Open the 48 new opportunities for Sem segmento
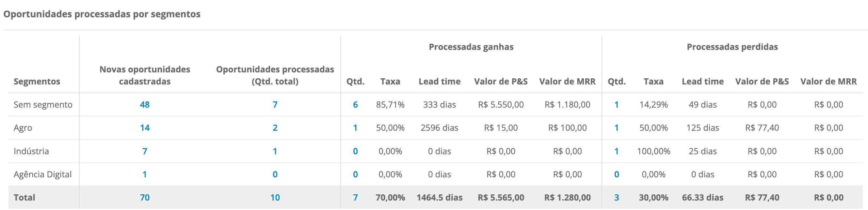 (145, 105)
